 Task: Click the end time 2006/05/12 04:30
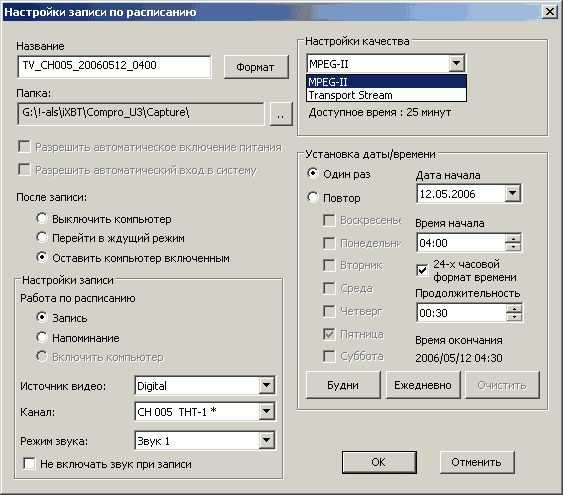[459, 358]
